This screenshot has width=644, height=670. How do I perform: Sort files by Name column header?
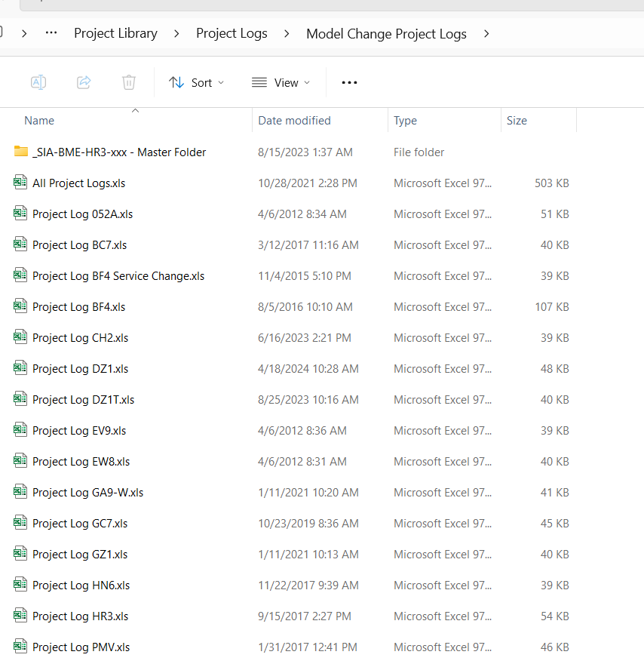click(x=39, y=121)
